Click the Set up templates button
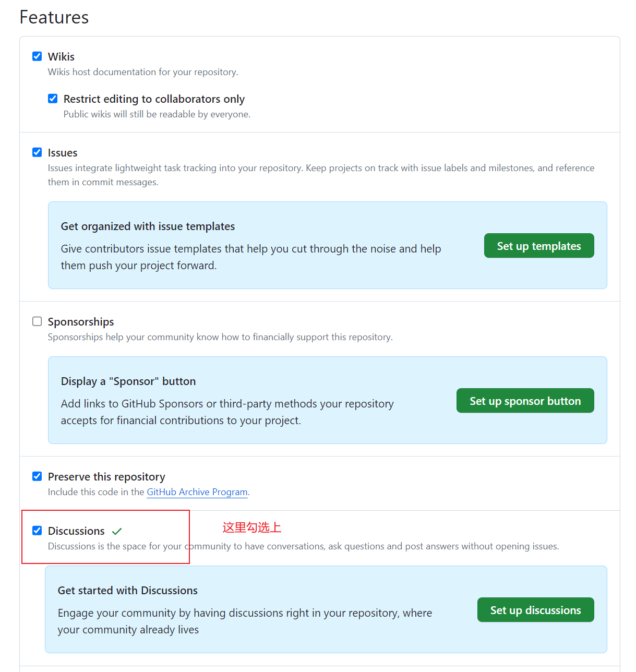This screenshot has height=672, width=636. tap(539, 246)
